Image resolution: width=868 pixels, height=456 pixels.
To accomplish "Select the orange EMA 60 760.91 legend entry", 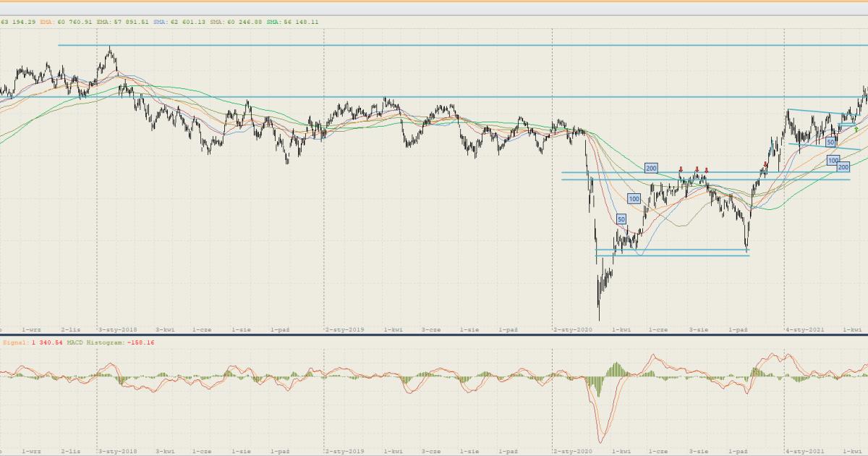I will pos(65,22).
